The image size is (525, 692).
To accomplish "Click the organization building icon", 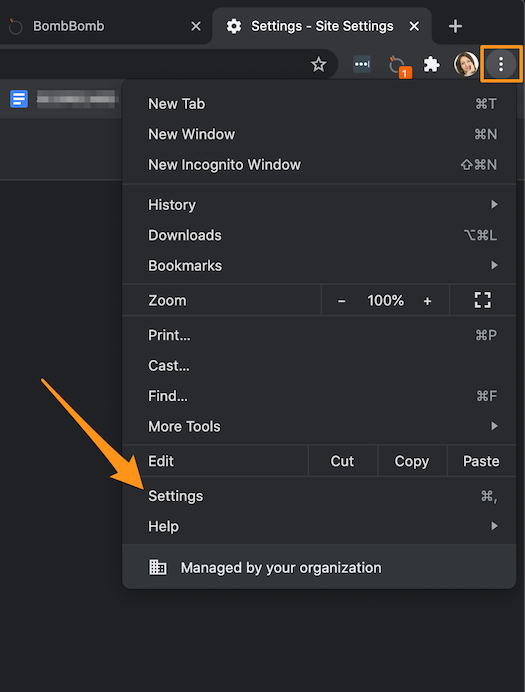I will [x=158, y=567].
